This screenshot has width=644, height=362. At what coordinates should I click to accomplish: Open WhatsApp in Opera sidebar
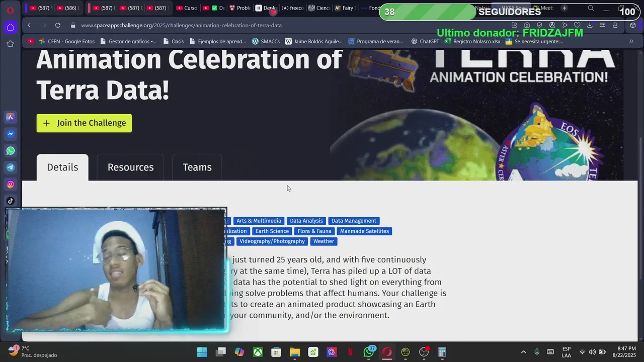(x=10, y=151)
